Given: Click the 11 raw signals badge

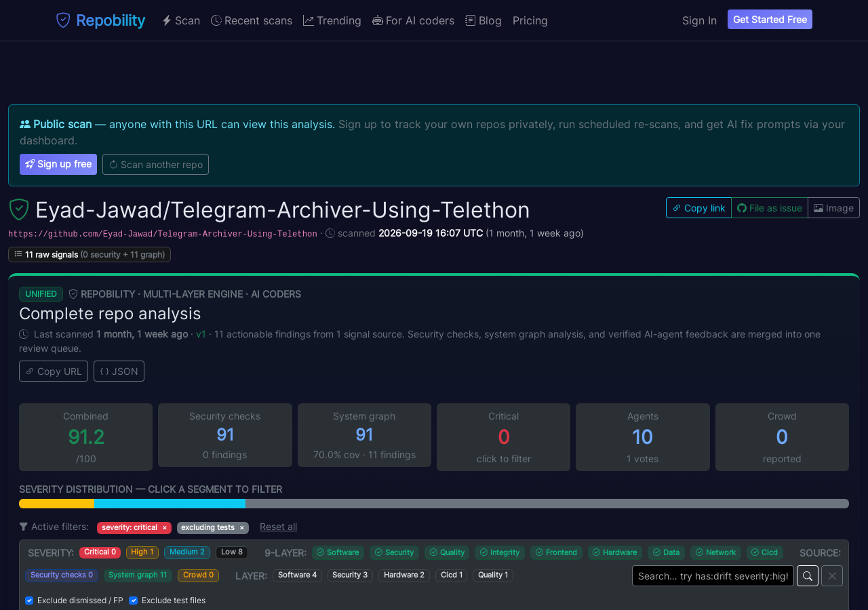Looking at the screenshot, I should click(x=90, y=254).
